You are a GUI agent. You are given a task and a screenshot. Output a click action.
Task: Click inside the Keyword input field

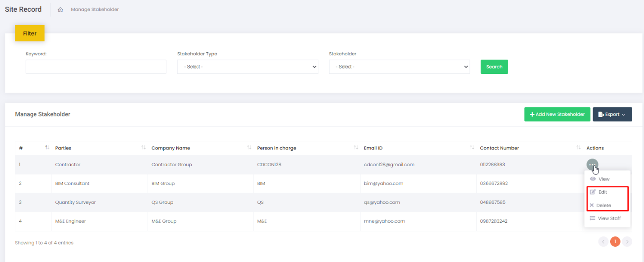click(x=96, y=67)
